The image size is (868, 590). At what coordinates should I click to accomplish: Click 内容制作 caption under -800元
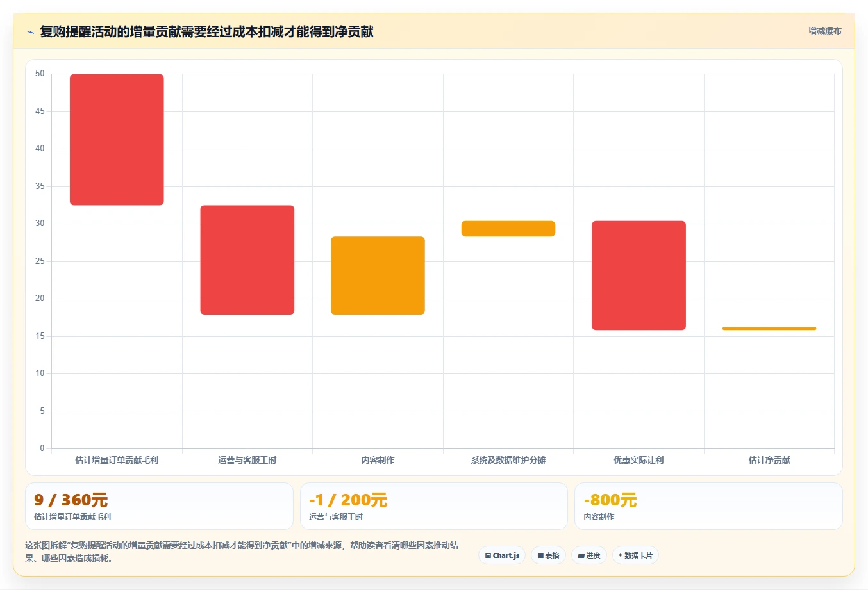[x=599, y=517]
